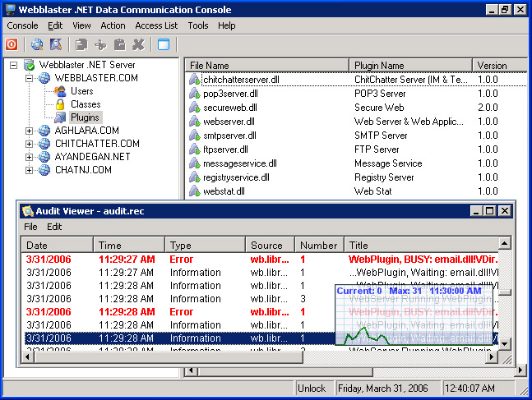The image size is (532, 400).
Task: Expand the AGHLARA.COM tree node
Action: (x=29, y=131)
